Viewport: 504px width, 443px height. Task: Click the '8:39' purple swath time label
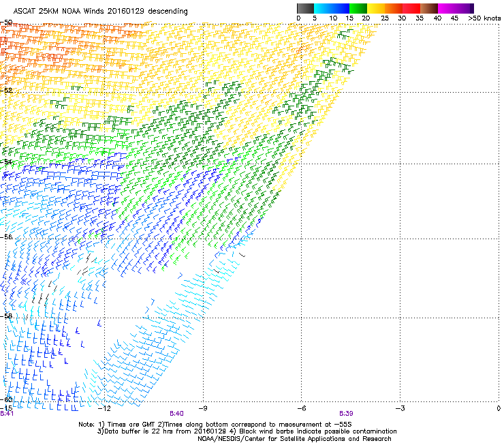coord(346,414)
